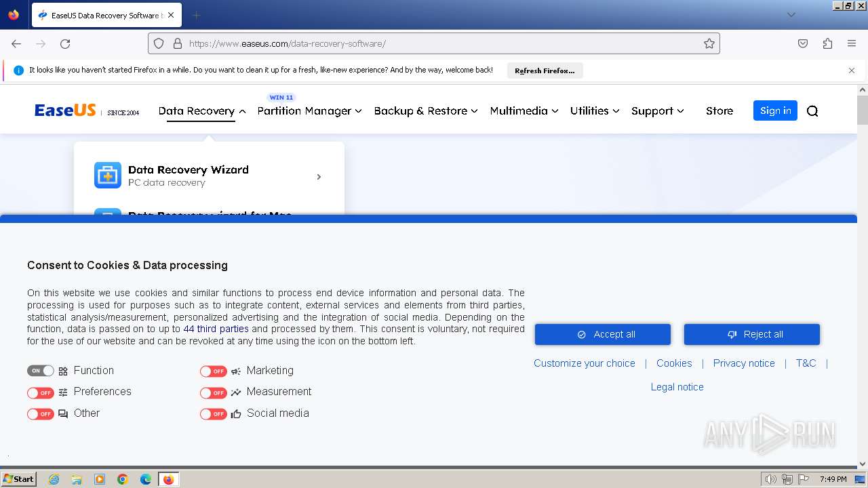
Task: Click the EaseUS logo
Action: point(65,110)
